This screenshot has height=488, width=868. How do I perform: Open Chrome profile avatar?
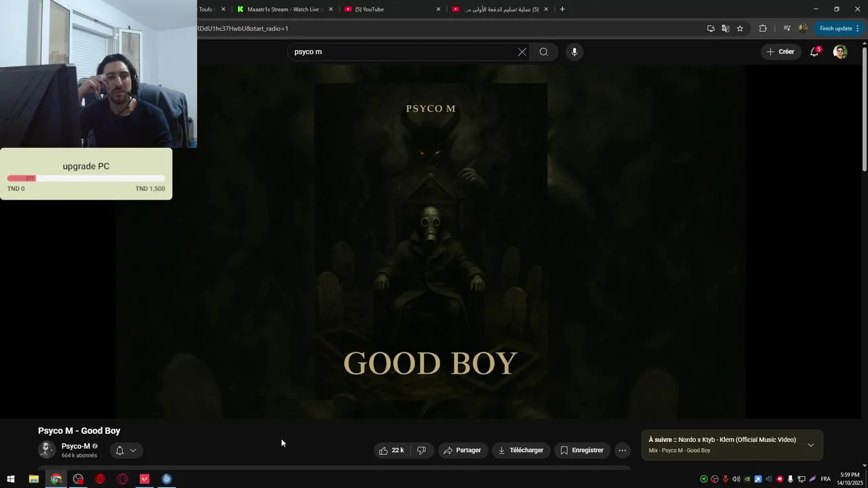[x=803, y=28]
